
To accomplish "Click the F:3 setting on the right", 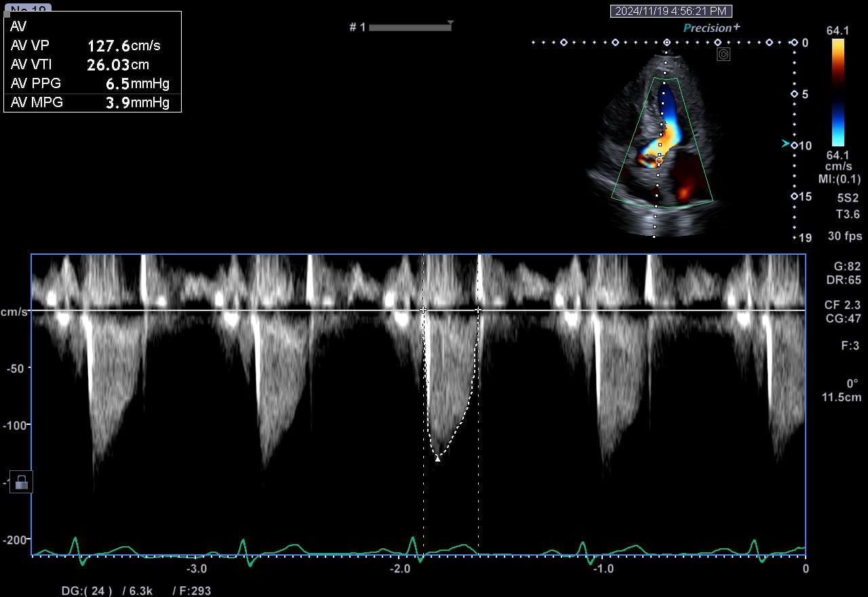I will (850, 346).
